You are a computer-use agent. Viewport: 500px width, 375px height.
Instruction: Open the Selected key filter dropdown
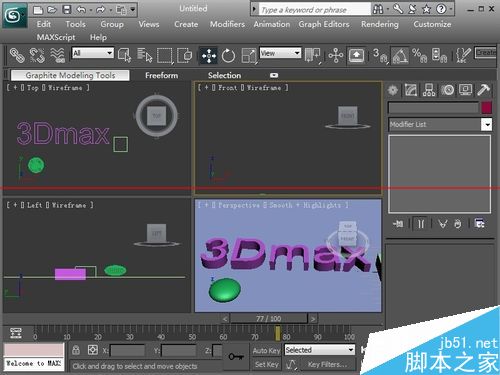[319, 350]
